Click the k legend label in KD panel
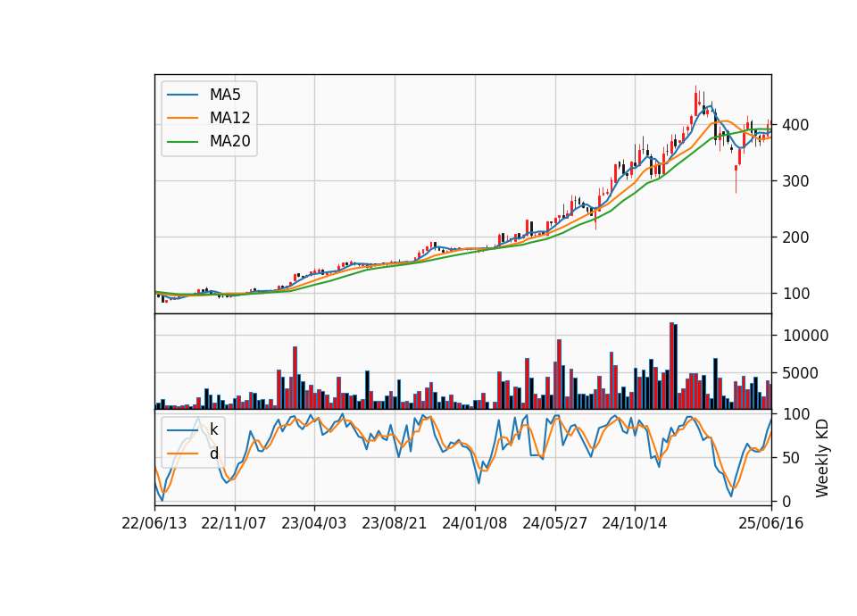Viewport: 857px width, 616px height. point(213,429)
